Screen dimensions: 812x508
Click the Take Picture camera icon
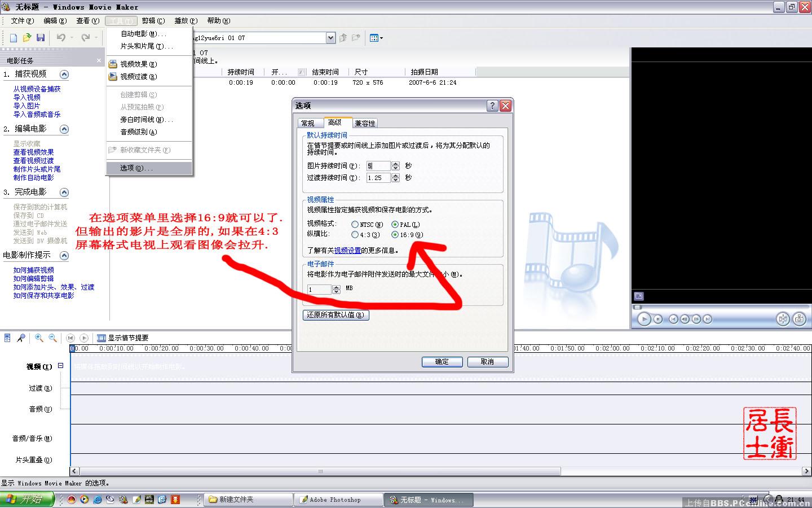tap(799, 319)
